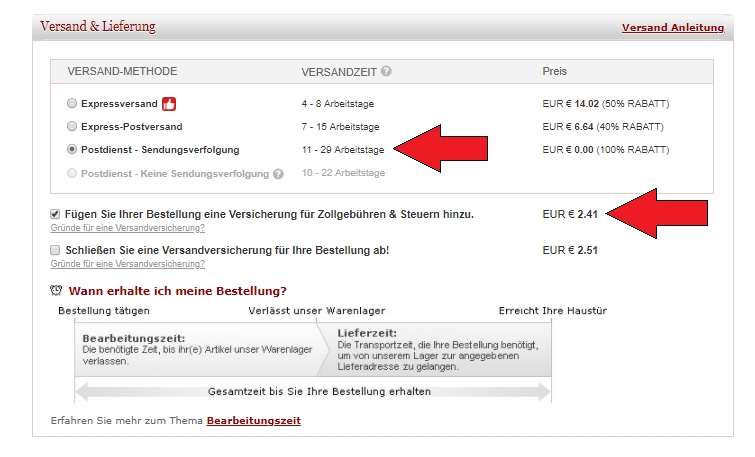The height and width of the screenshot is (457, 755).
Task: Click the thumbs-up icon beside Expressversand
Action: (x=169, y=103)
